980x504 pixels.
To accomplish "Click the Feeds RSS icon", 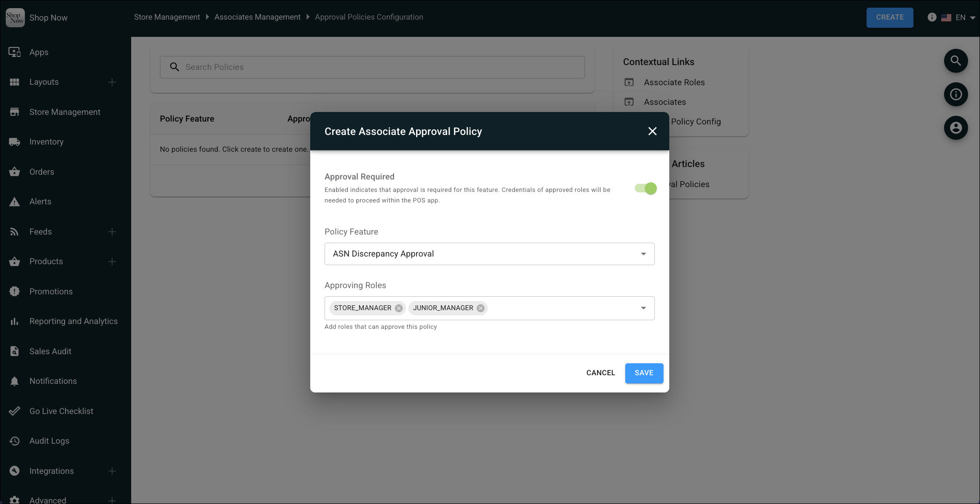I will (15, 232).
